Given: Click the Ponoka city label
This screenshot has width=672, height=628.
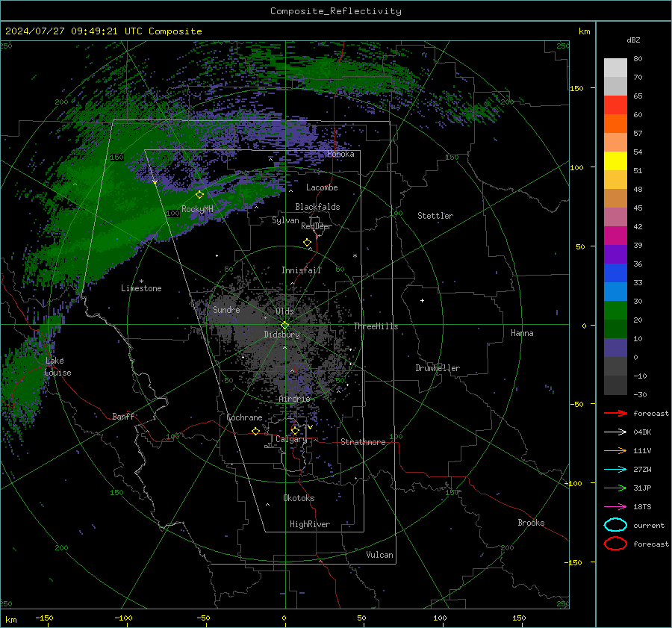Looking at the screenshot, I should point(340,154).
